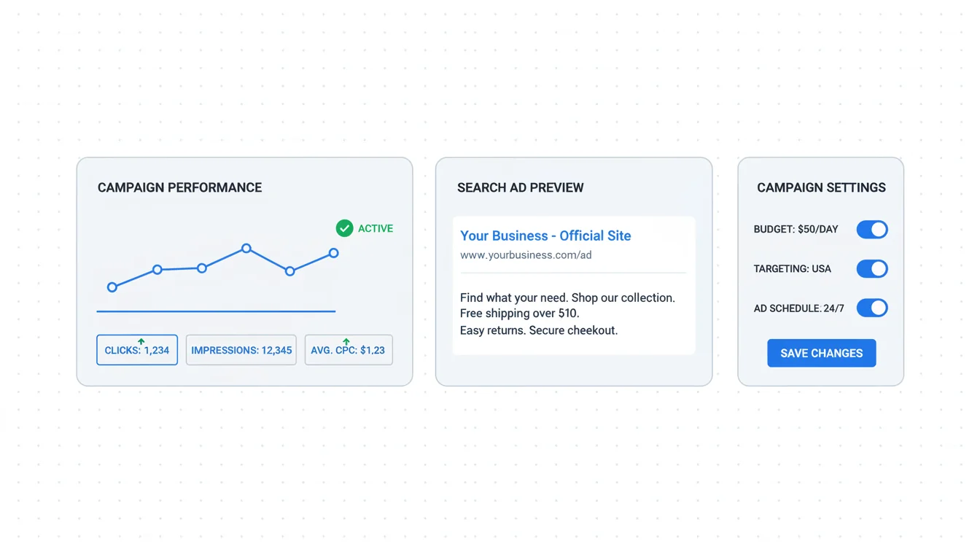Click the last data point on the chart
Screen dimensions: 980x560
pyautogui.click(x=333, y=253)
